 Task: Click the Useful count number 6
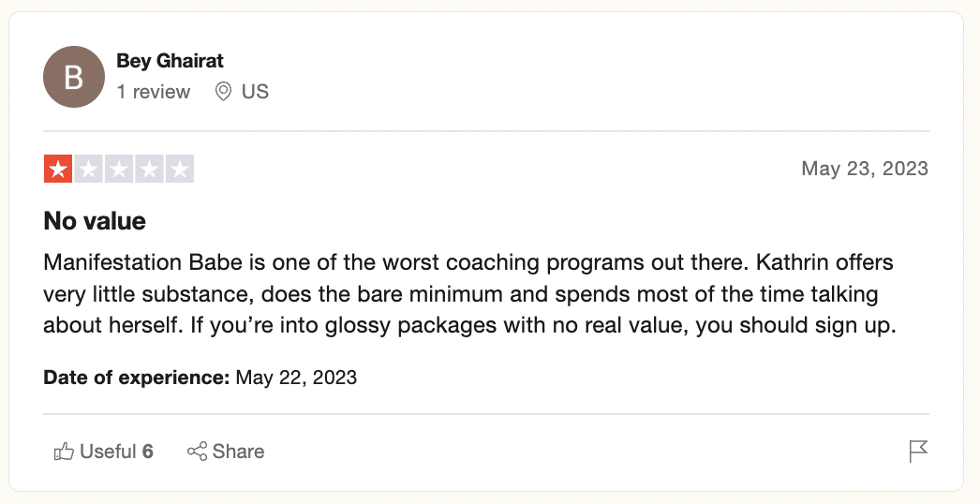pos(147,452)
